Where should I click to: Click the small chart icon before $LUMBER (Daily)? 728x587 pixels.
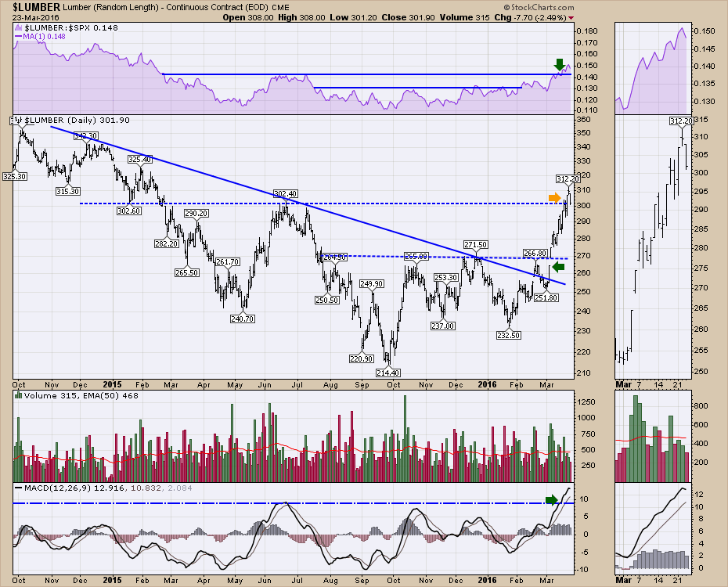18,121
